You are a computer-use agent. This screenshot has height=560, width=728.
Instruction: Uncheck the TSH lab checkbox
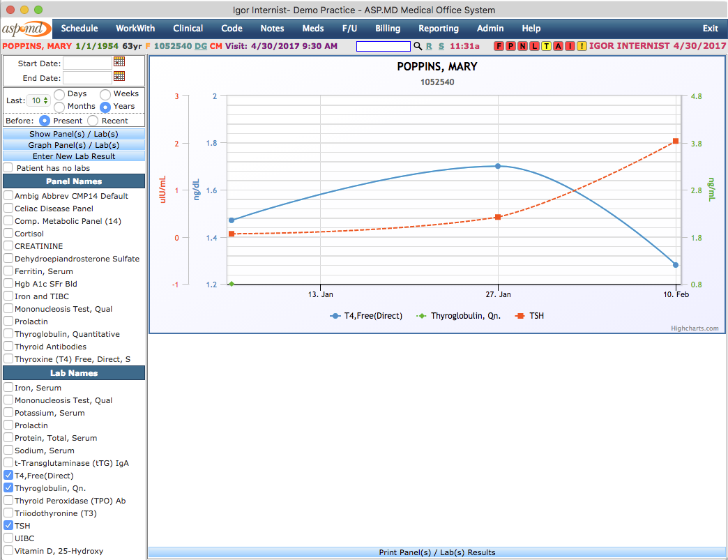(x=8, y=526)
